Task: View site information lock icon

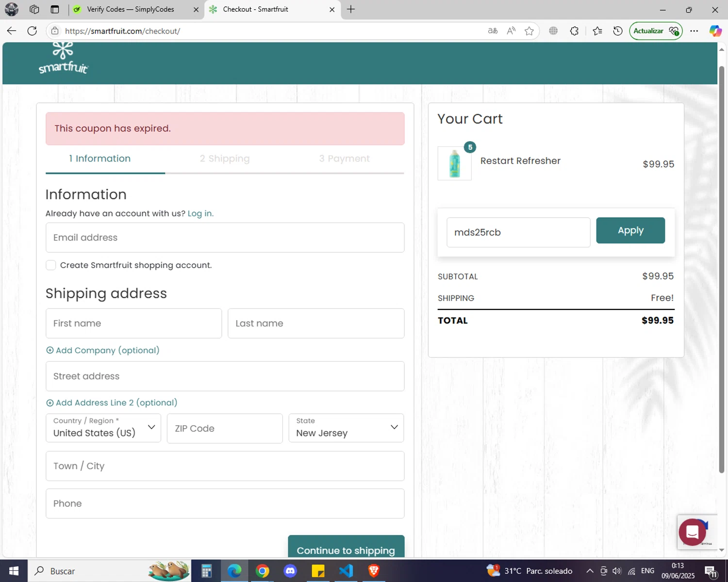Action: pyautogui.click(x=55, y=31)
